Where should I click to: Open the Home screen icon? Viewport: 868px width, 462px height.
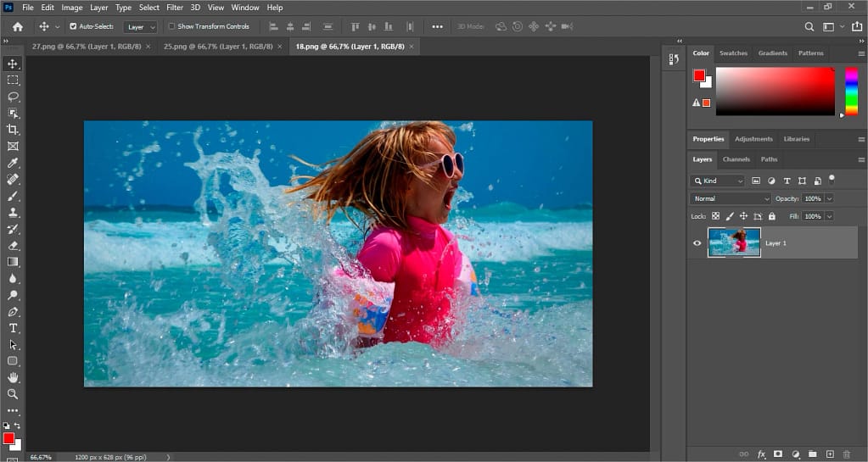pos(18,26)
